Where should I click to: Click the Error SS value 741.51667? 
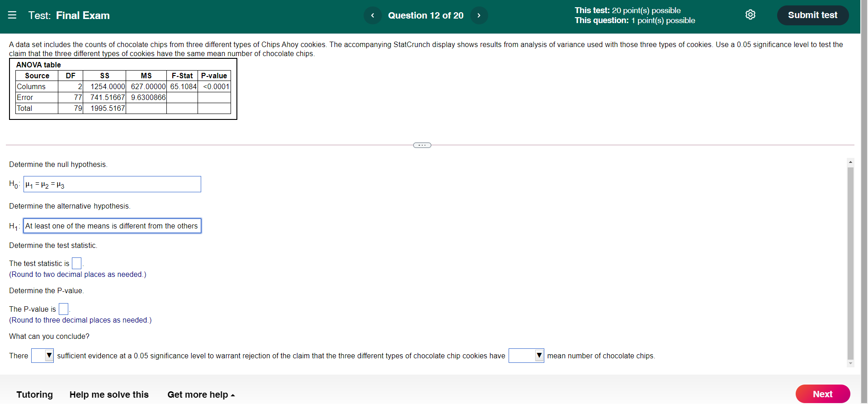pos(107,97)
